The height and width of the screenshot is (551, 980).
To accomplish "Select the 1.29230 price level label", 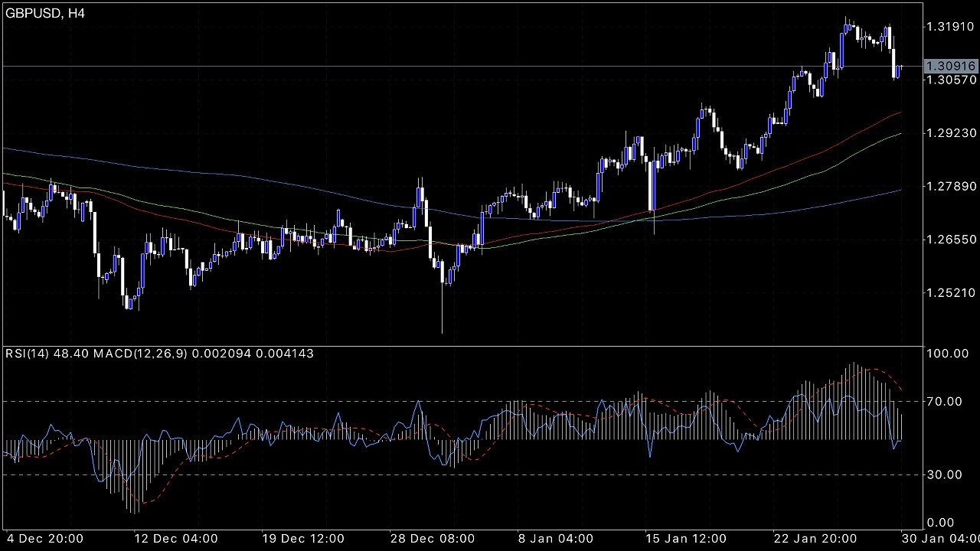I will (x=951, y=133).
